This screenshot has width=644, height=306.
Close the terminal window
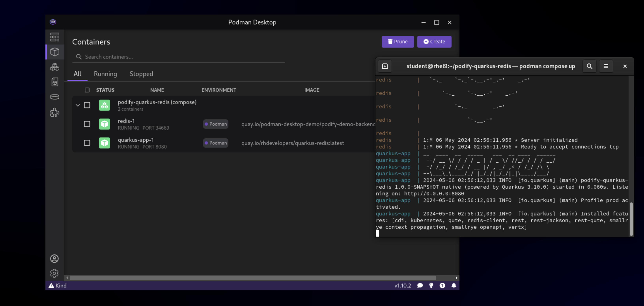coord(625,66)
